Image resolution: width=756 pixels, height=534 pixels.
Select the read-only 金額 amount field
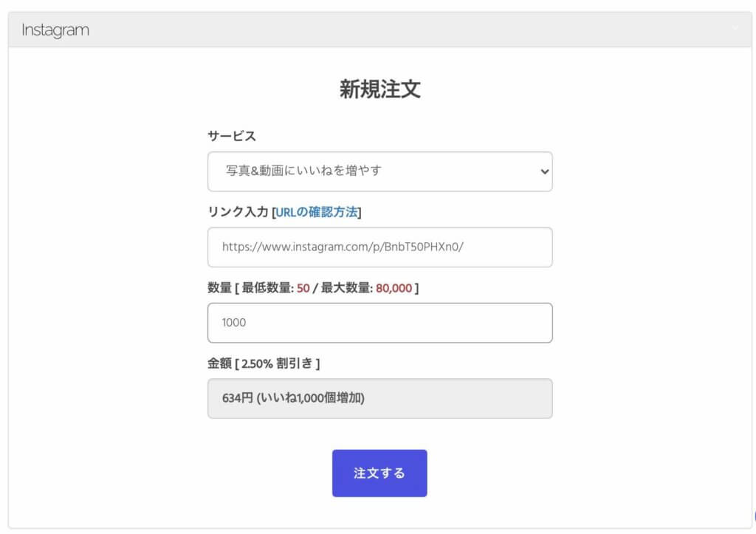point(379,399)
